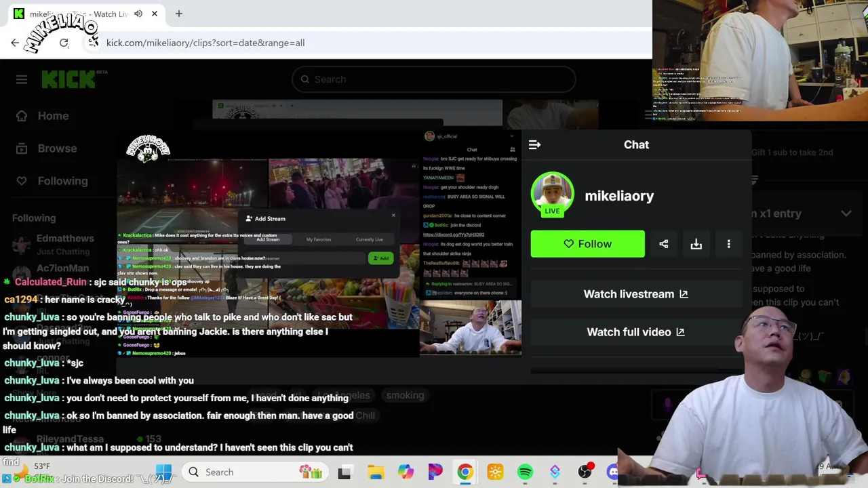Launch Copilot from the taskbar
868x488 pixels.
406,472
